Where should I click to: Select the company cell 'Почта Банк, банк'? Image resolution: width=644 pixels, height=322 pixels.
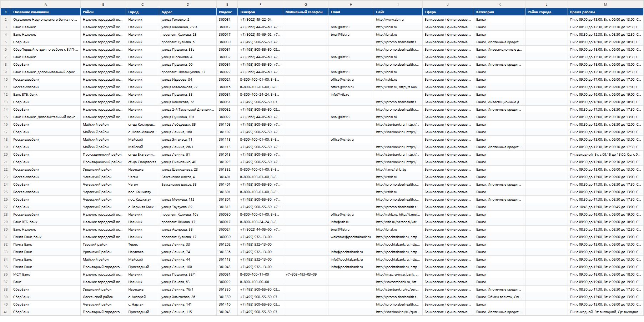46,237
